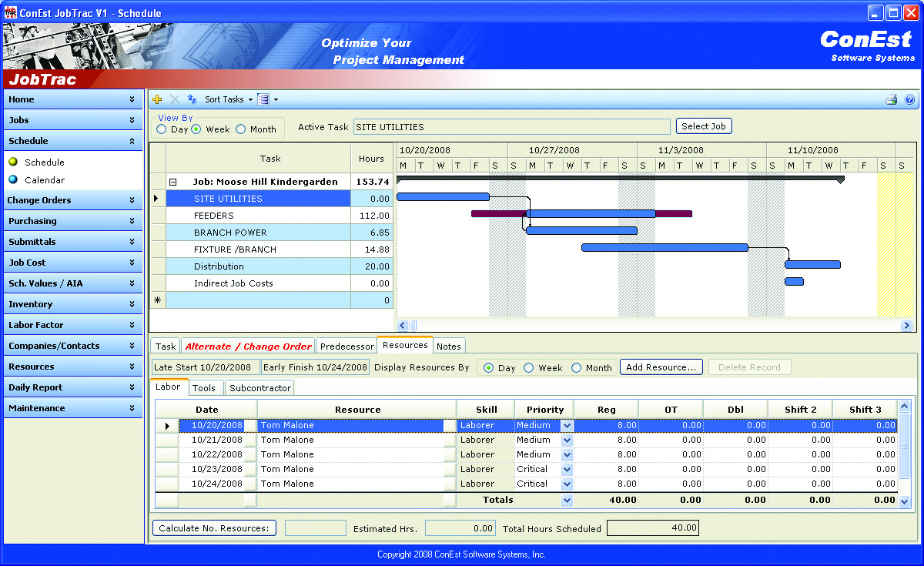The width and height of the screenshot is (924, 566).
Task: Switch to the Subcontractor sub-tab
Action: (x=260, y=388)
